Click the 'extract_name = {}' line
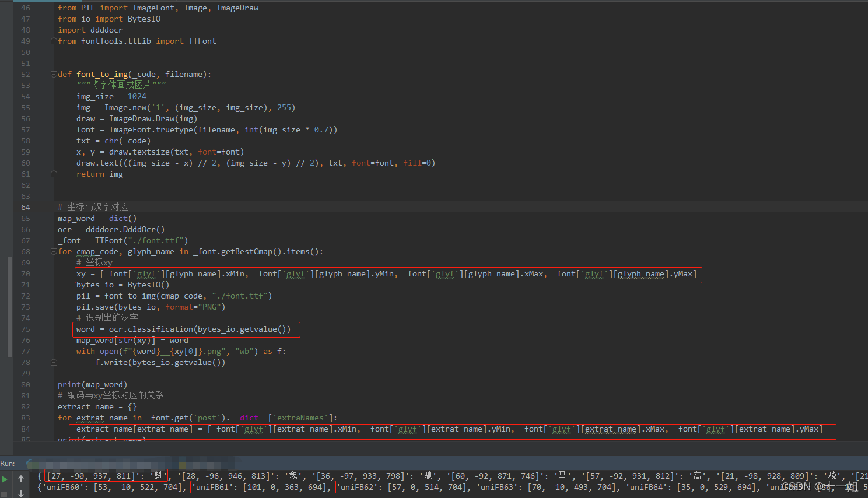 pyautogui.click(x=97, y=407)
